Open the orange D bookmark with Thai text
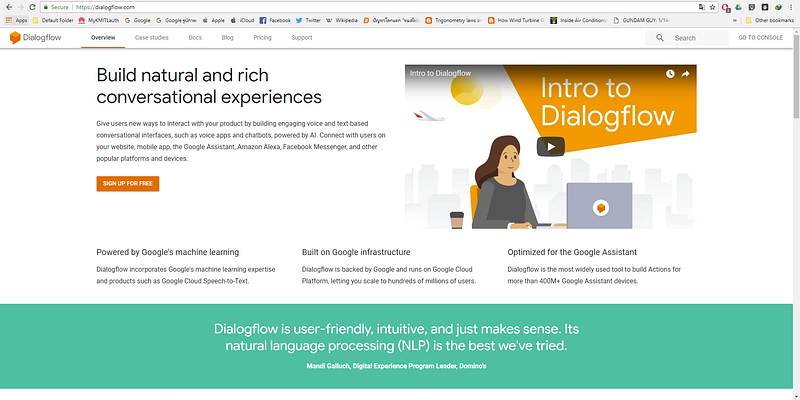Viewport: 800px width, 400px height. click(x=391, y=20)
